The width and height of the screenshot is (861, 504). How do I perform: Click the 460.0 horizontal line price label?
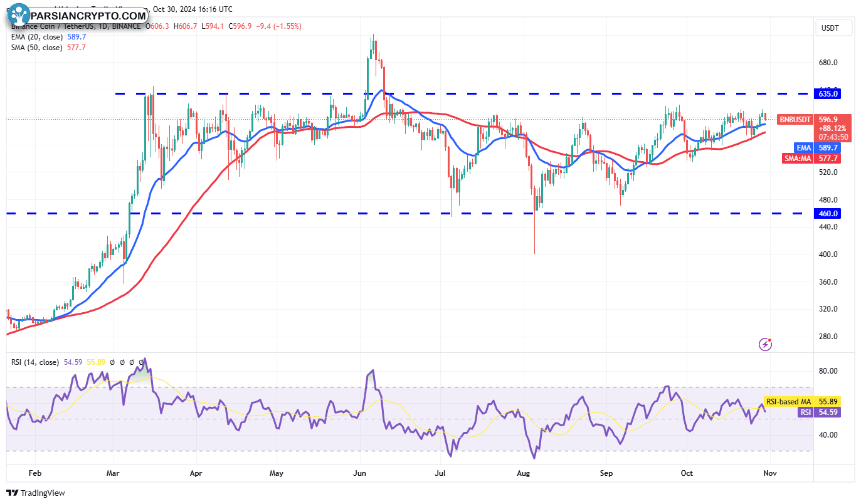828,214
